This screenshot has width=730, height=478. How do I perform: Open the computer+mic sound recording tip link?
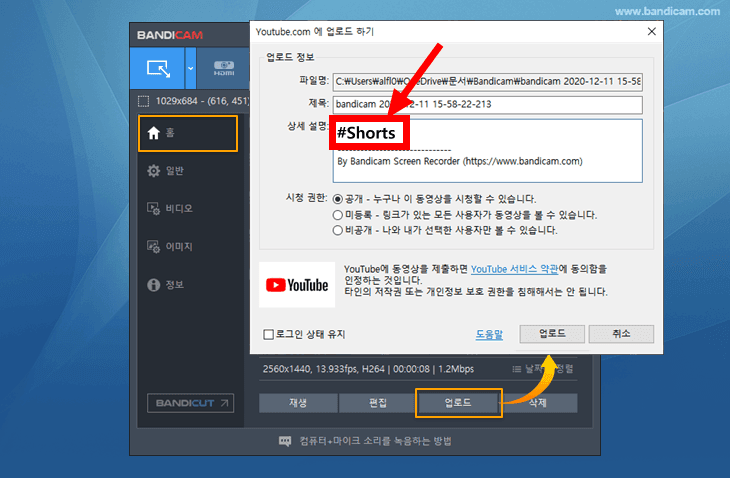tap(375, 441)
